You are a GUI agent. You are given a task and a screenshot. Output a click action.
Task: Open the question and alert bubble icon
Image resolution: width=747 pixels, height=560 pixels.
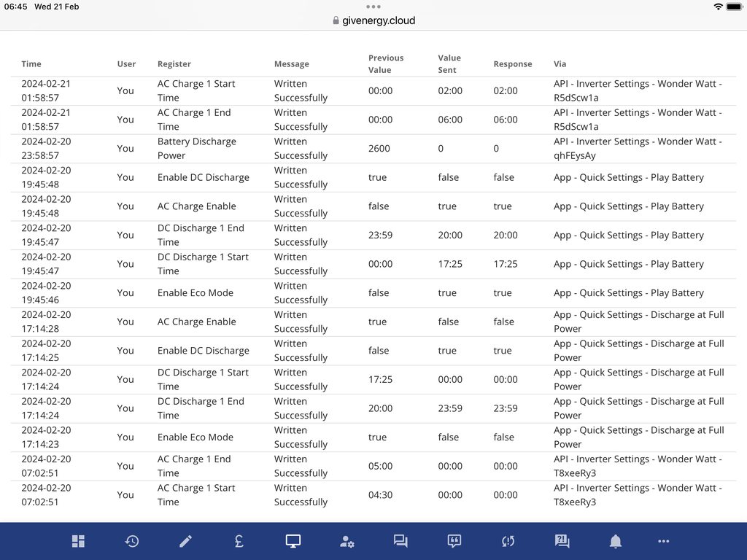coord(562,541)
